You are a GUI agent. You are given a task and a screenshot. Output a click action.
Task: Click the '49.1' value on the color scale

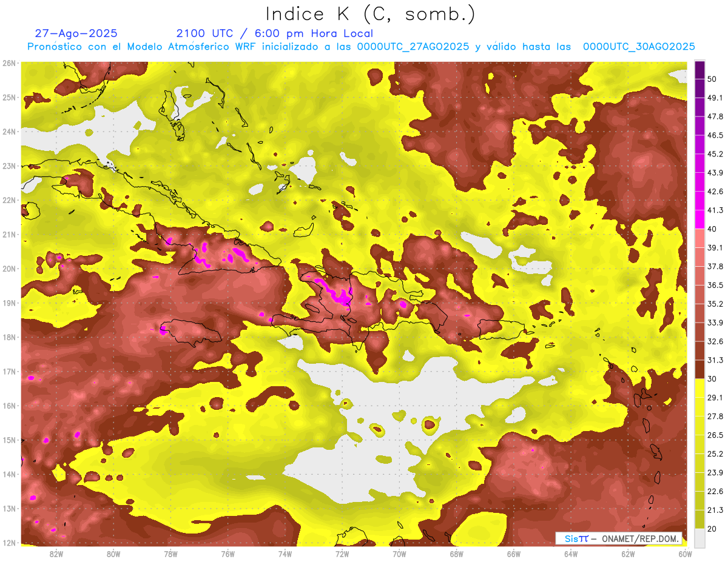(715, 98)
